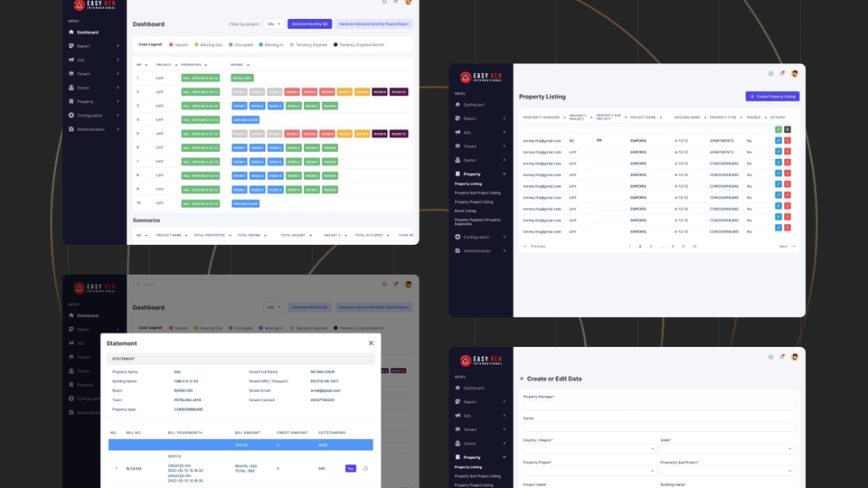Open the Property Project dropdown in Create or Edit Data
The image size is (868, 488).
pyautogui.click(x=590, y=471)
